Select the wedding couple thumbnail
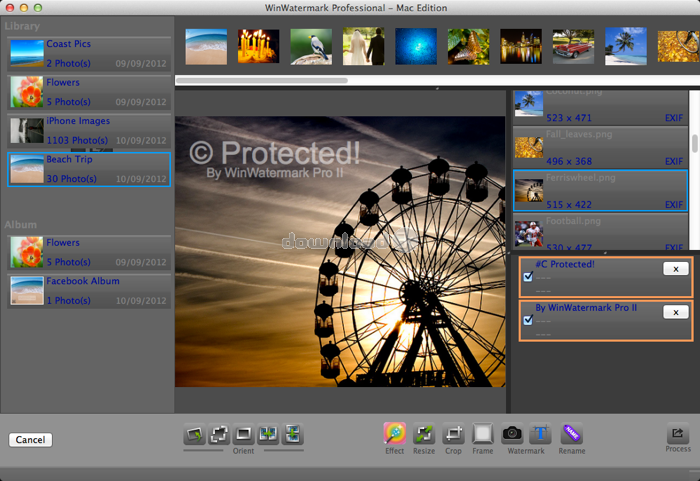The image size is (700, 481). [x=363, y=47]
